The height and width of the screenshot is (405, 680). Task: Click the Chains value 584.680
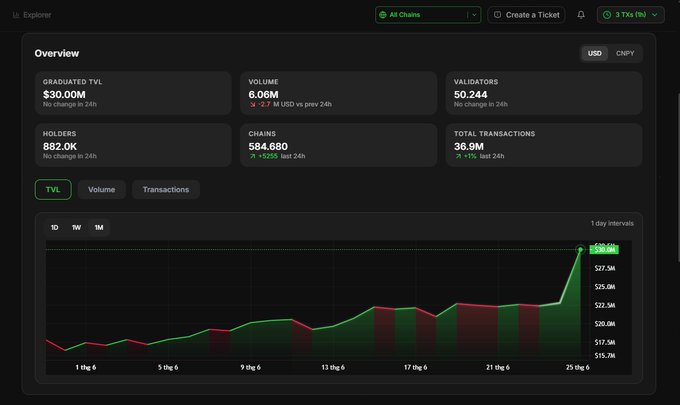[268, 147]
